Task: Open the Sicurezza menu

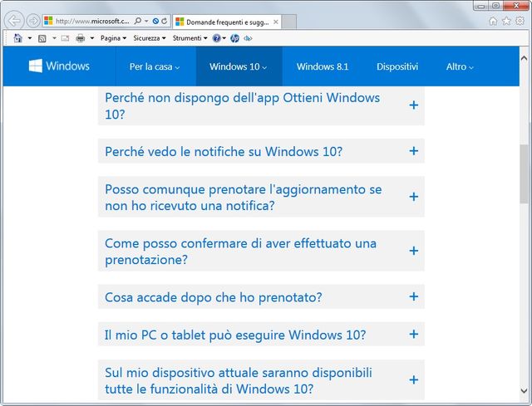Action: [150, 38]
